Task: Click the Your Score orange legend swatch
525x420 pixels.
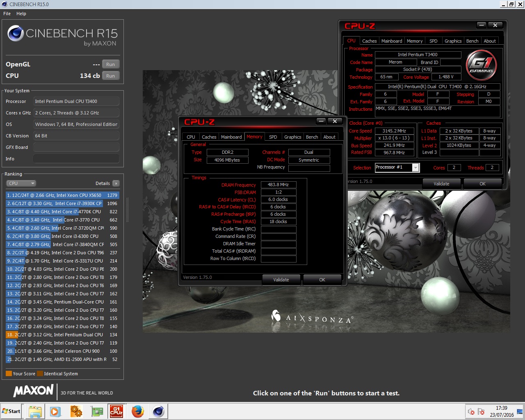Action: [9, 374]
